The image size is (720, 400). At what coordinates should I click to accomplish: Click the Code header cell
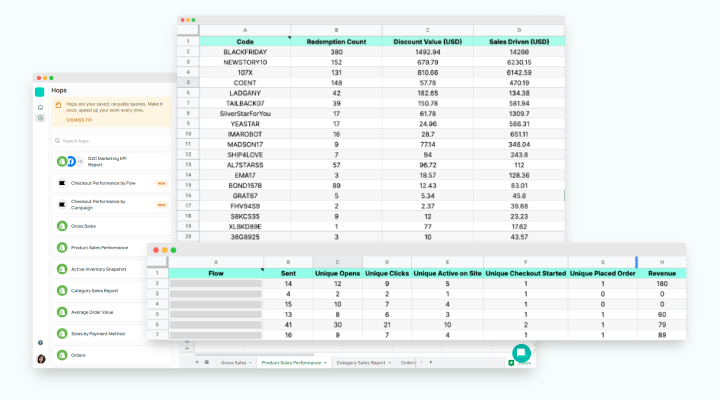(x=245, y=41)
